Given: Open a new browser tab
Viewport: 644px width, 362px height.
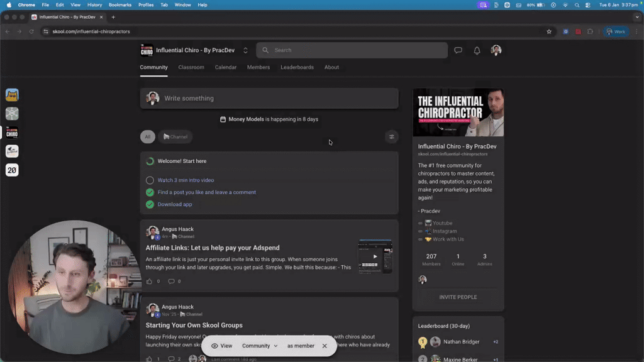Looking at the screenshot, I should (x=113, y=17).
